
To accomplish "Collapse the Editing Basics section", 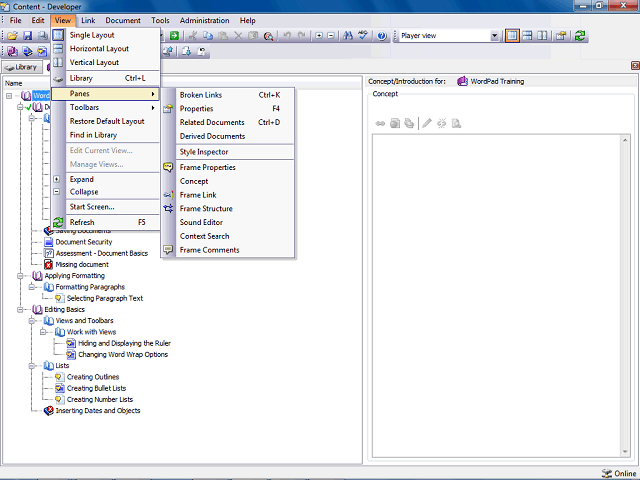I will (20, 310).
